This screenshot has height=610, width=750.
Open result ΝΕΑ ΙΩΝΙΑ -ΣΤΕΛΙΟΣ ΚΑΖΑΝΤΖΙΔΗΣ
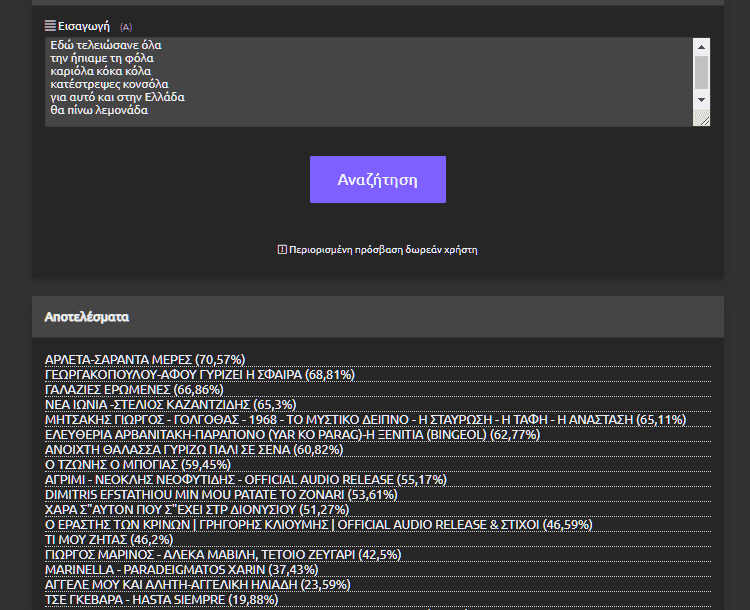[171, 404]
